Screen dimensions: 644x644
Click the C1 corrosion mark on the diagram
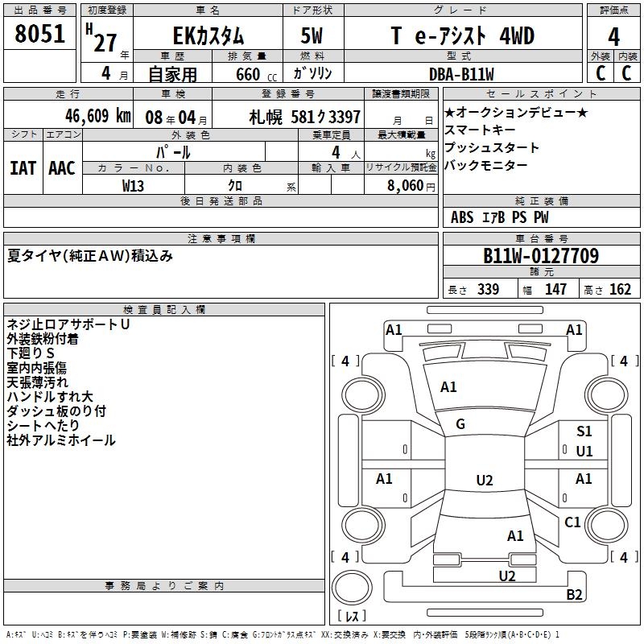[572, 522]
